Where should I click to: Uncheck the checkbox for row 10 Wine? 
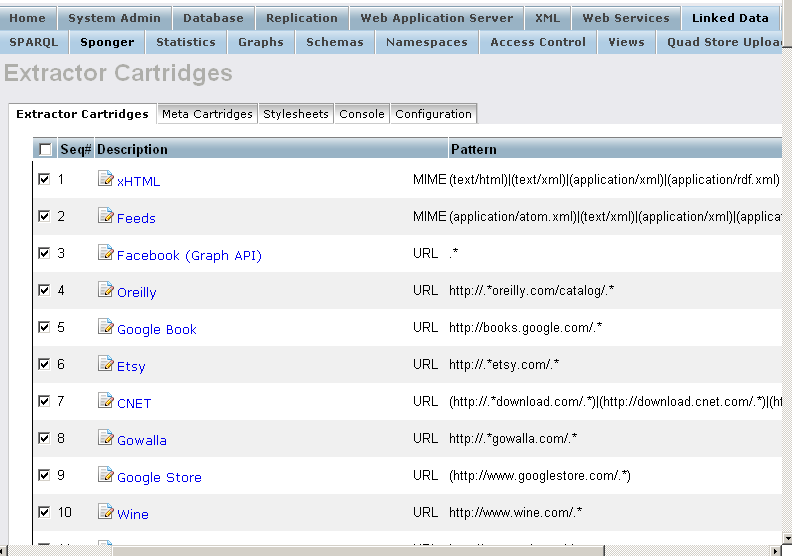44,512
